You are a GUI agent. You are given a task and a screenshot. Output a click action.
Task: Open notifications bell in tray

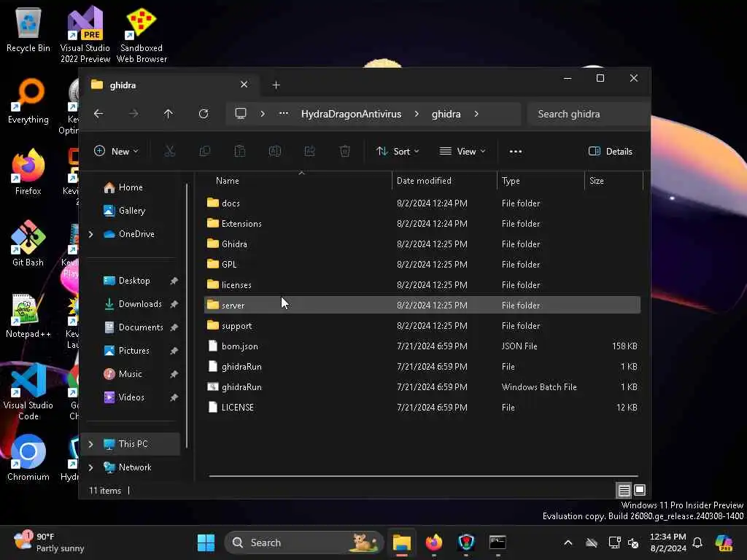[697, 542]
